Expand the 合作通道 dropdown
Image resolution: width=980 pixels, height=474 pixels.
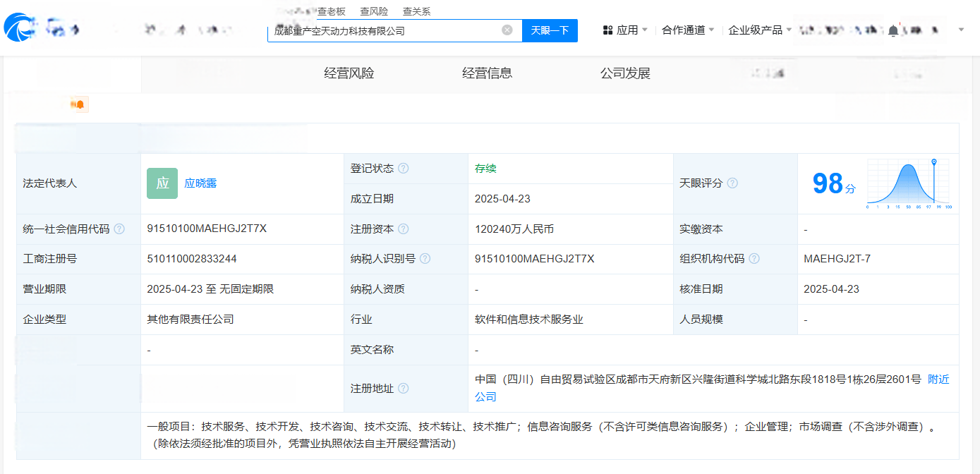711,30
